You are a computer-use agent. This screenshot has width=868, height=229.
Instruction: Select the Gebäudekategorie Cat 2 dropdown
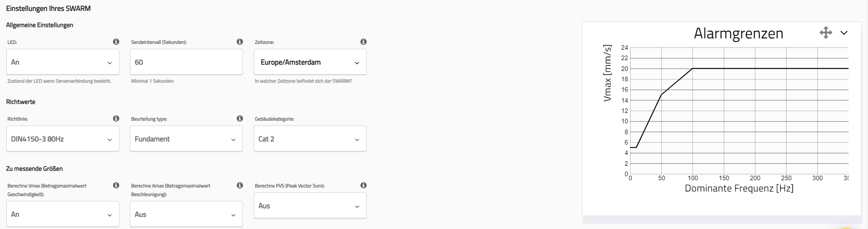point(310,139)
